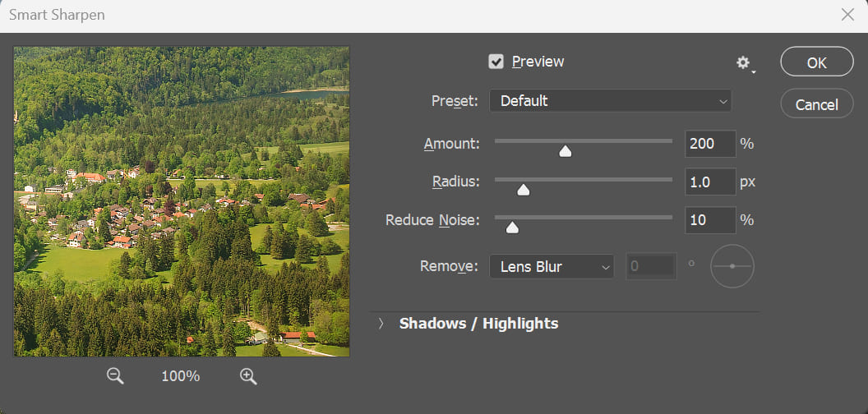Zoom out the preview with magnifier minus
Viewport: 868px width, 414px height.
[x=115, y=376]
